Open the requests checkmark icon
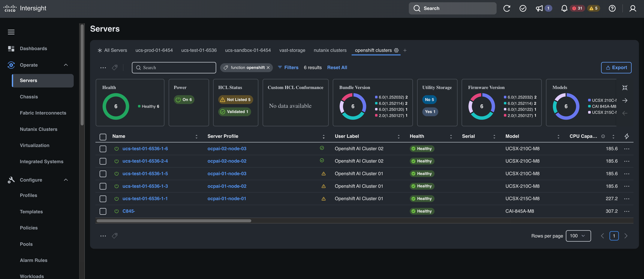This screenshot has width=644, height=279. (523, 8)
